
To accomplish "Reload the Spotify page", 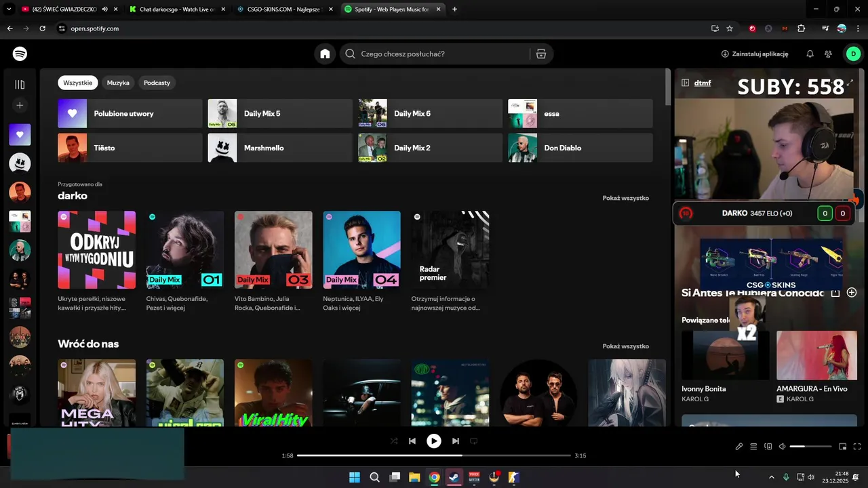I will [x=42, y=28].
